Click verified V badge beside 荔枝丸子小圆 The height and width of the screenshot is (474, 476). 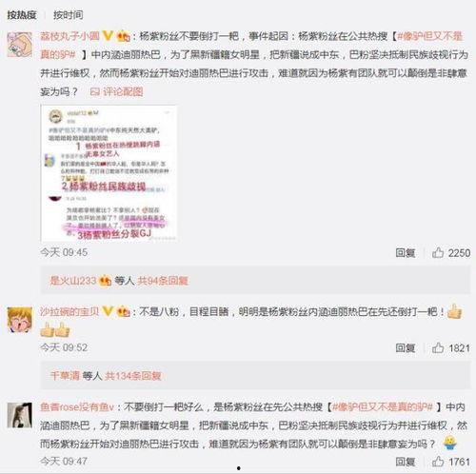click(x=108, y=36)
